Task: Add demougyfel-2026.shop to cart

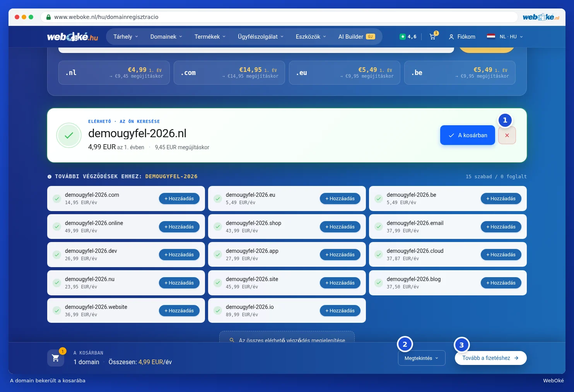Action: tap(340, 227)
